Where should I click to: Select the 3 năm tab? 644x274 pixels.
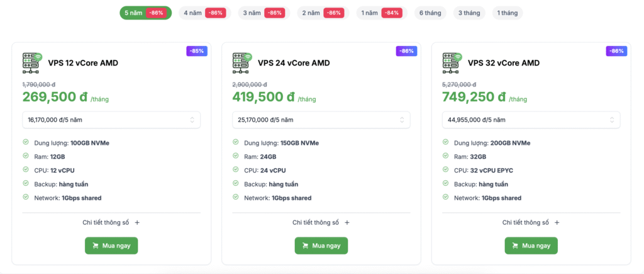point(263,13)
